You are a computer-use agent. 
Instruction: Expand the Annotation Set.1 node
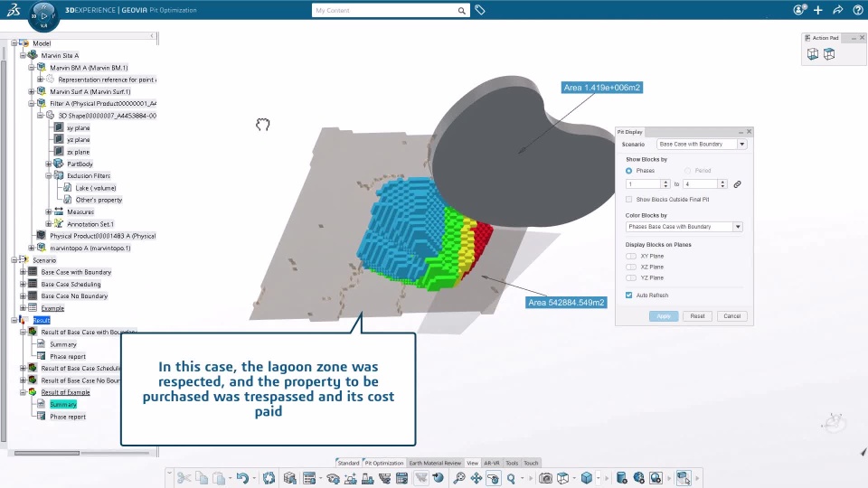[49, 224]
